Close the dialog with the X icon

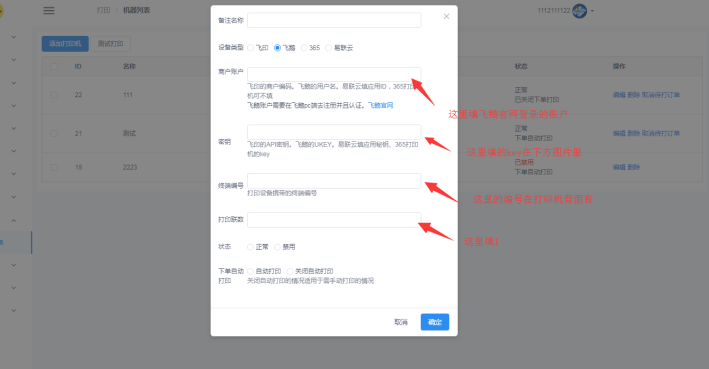446,16
